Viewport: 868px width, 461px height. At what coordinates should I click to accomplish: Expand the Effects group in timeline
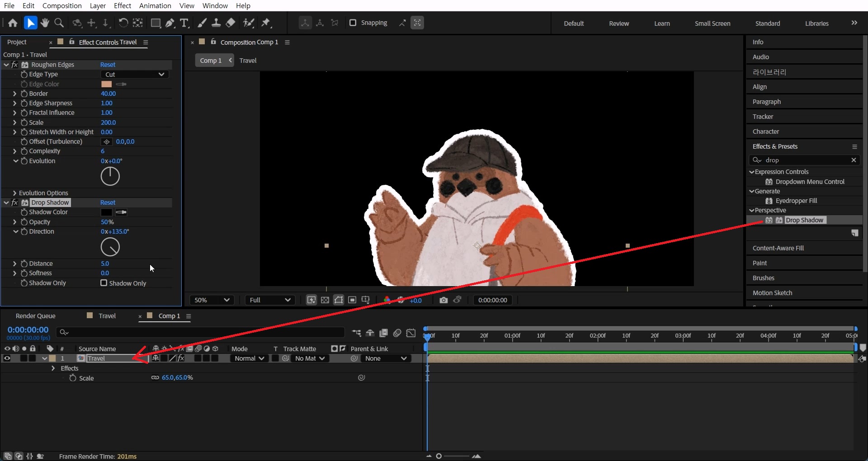click(x=53, y=368)
